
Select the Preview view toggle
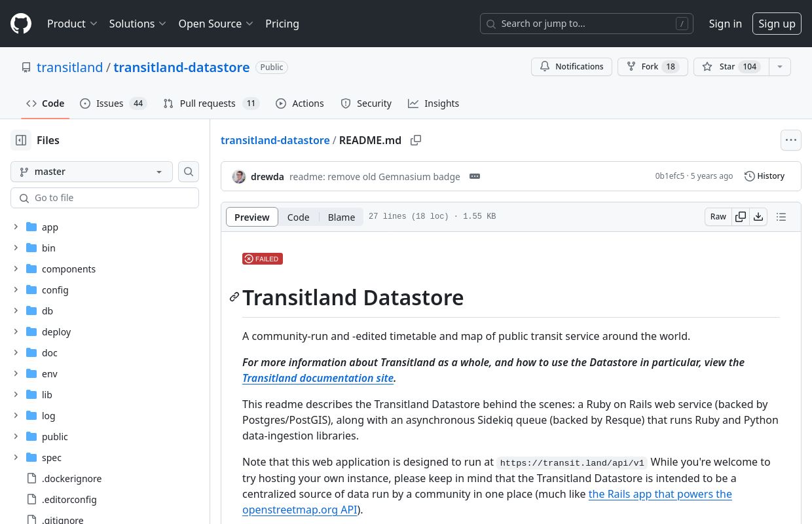click(x=252, y=217)
